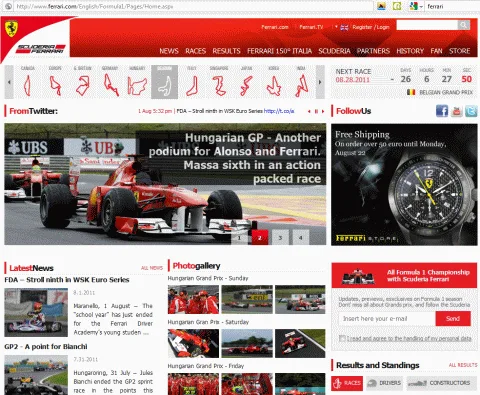Image resolution: width=480 pixels, height=395 pixels.
Task: Switch to the CONSTRUCTORS standings tab
Action: click(441, 383)
